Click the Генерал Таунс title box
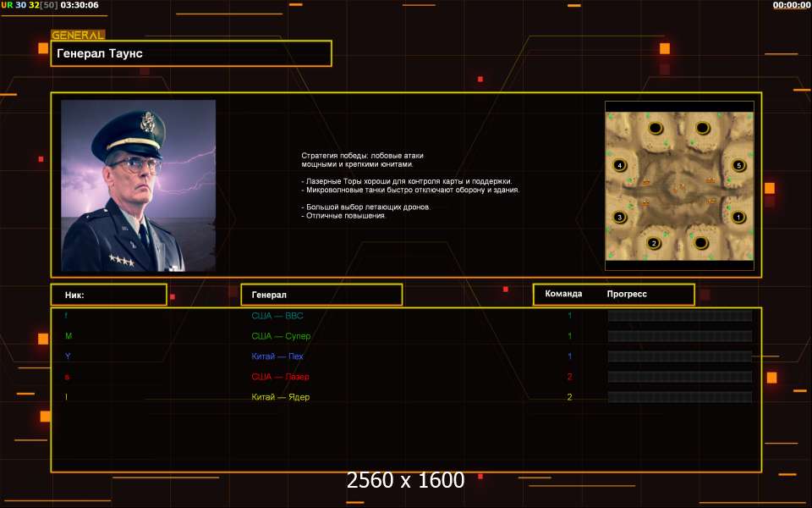Screen dimensions: 812x508 [191, 53]
